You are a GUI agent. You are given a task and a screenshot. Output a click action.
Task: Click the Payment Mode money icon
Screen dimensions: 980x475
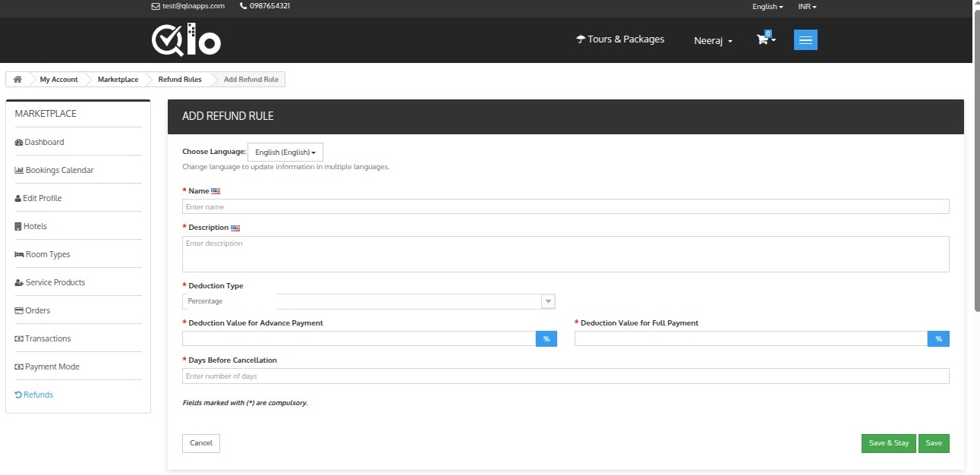click(19, 366)
